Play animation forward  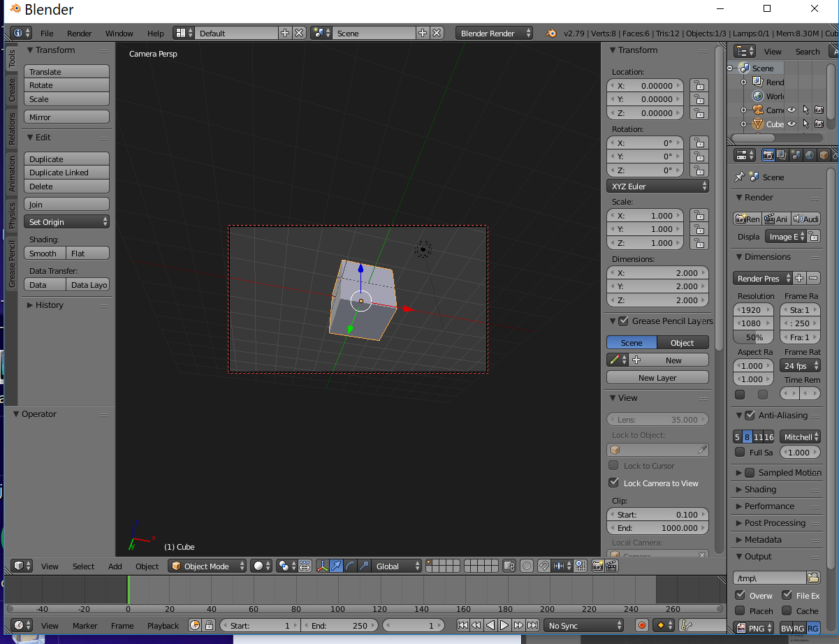click(504, 625)
